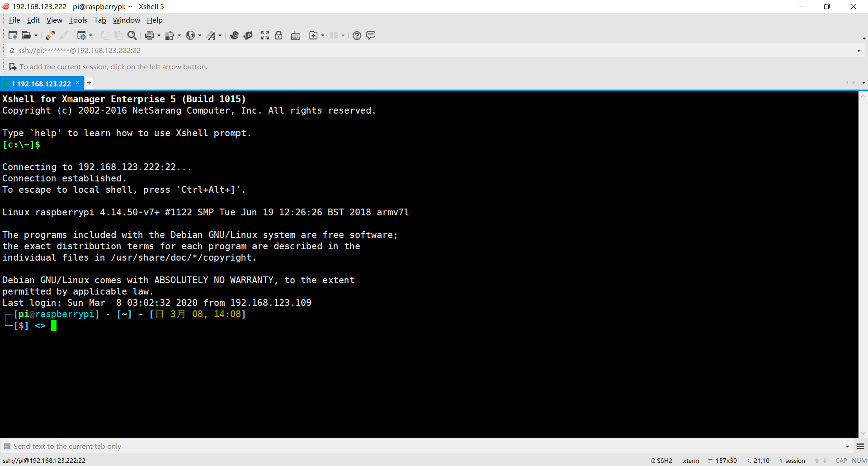Open the tab list dropdown arrow
This screenshot has height=466, width=868.
pyautogui.click(x=863, y=83)
